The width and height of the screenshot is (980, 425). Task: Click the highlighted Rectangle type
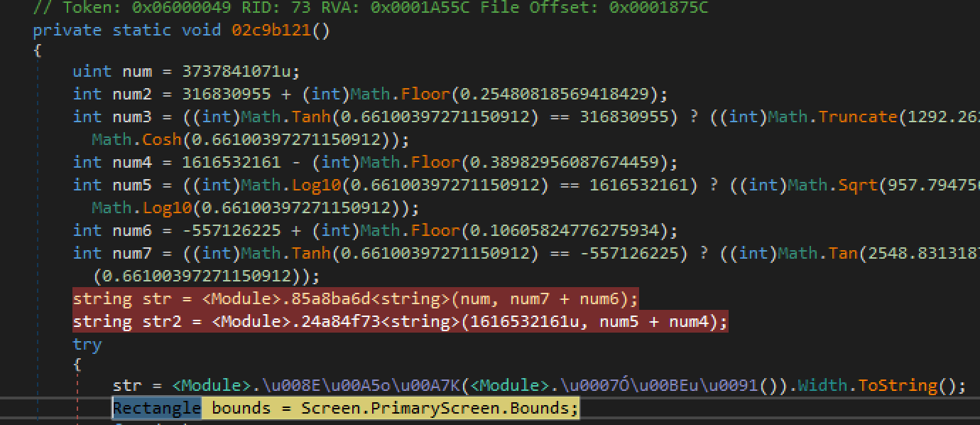(x=157, y=408)
